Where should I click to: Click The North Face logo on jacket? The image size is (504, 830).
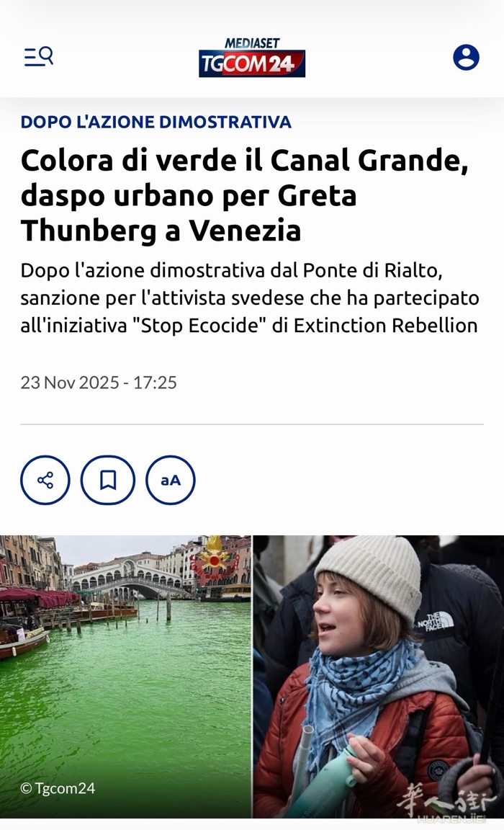coord(436,621)
